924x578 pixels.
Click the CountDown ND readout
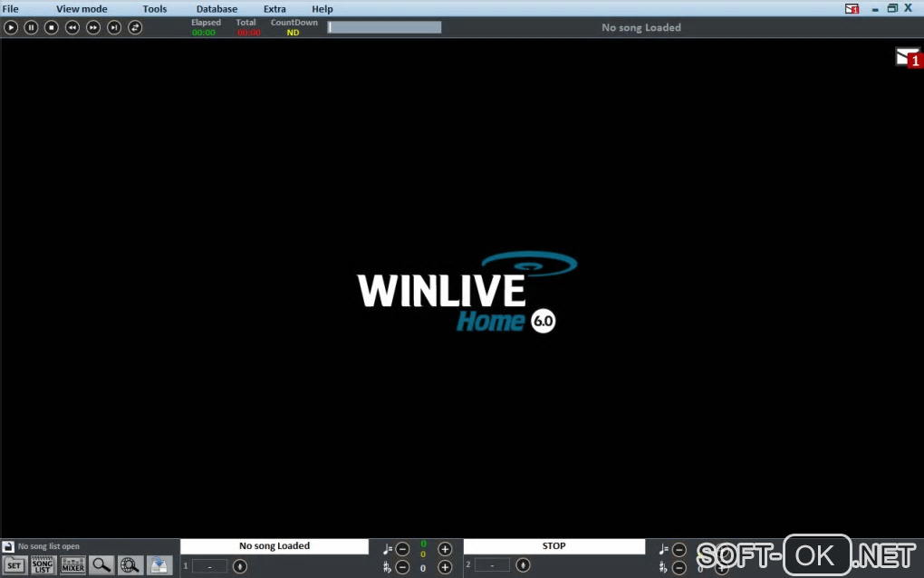pos(293,33)
